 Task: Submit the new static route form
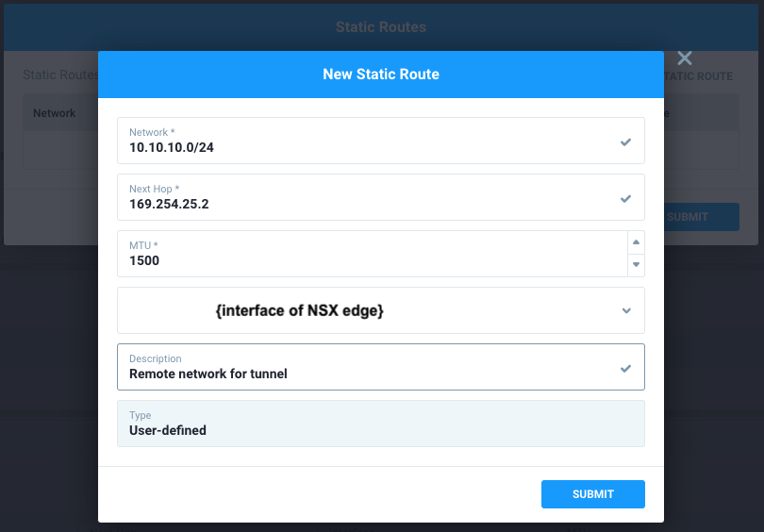click(592, 494)
